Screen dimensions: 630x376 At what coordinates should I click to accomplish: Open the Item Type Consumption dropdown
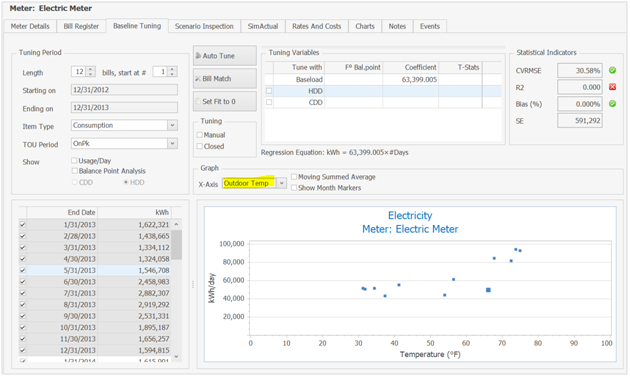[x=172, y=125]
